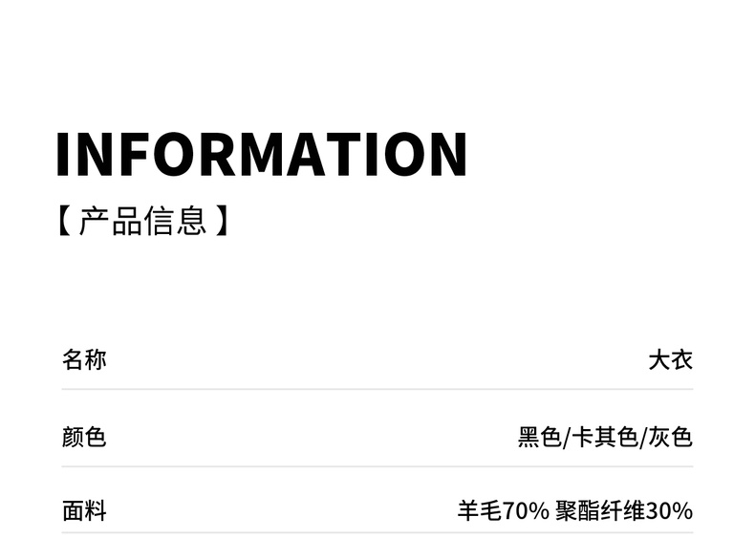Select the 聚酯纤维30% fabric text

click(623, 511)
